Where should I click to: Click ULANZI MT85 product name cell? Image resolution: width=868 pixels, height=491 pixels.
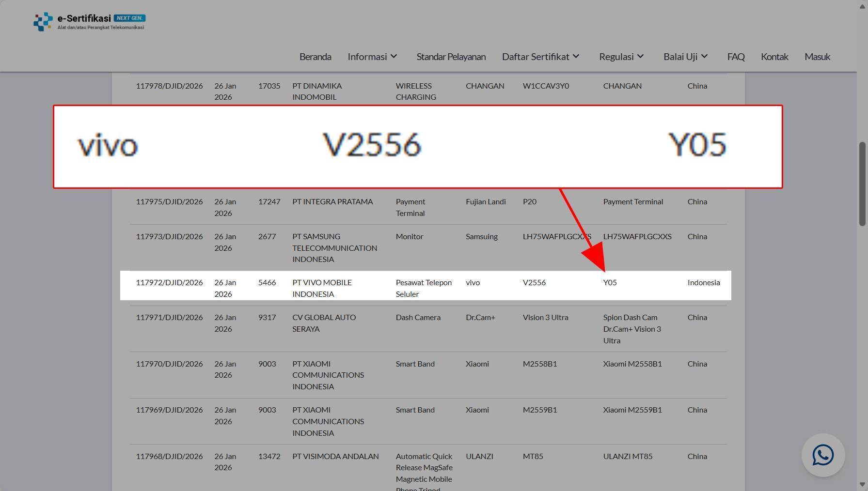click(628, 456)
